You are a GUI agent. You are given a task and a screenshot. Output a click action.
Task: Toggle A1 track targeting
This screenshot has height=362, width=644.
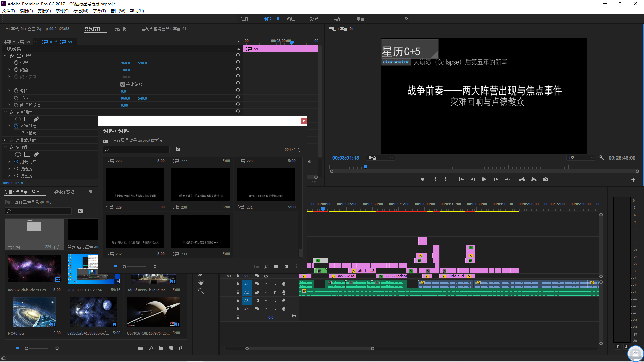247,284
